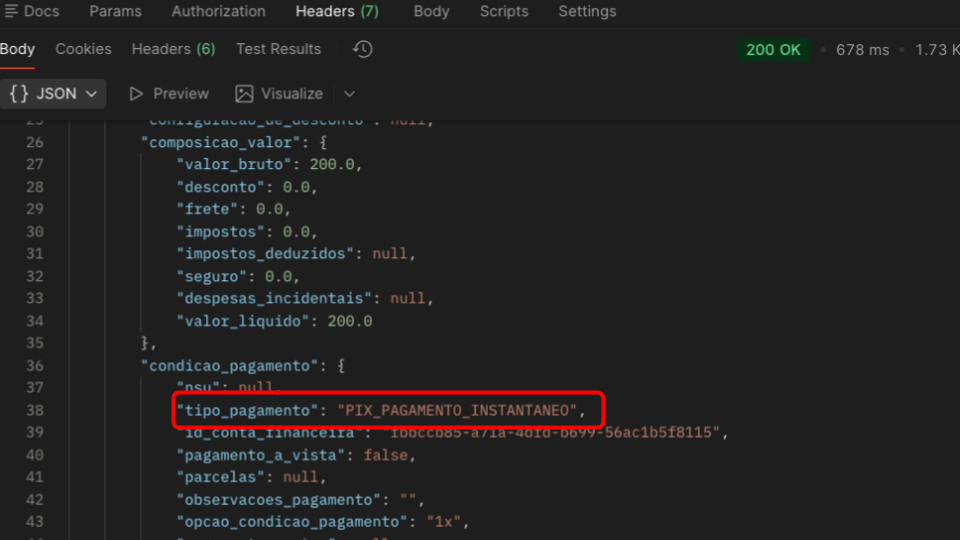Click the "valor_liquido" key
The image size is (960, 540).
coord(243,321)
